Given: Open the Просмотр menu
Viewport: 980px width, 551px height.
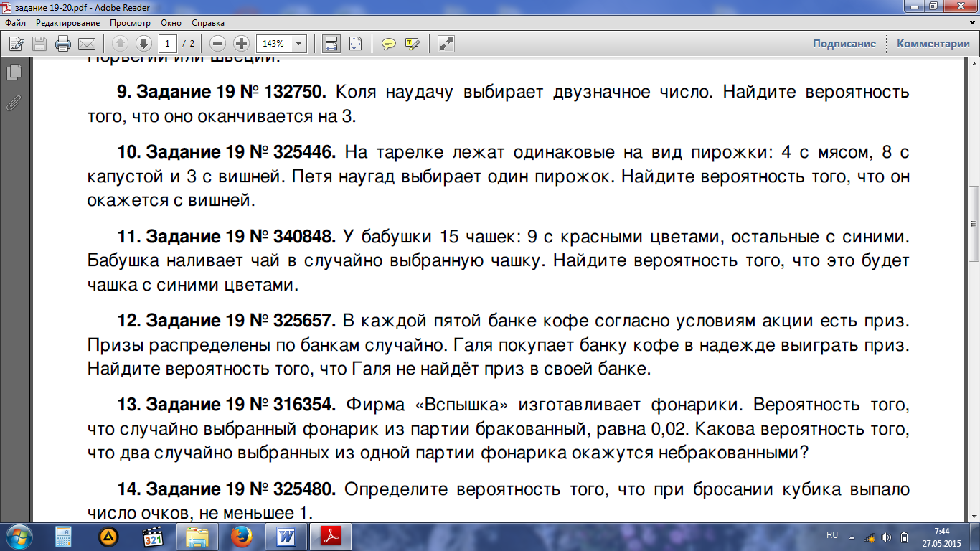Looking at the screenshot, I should point(130,23).
